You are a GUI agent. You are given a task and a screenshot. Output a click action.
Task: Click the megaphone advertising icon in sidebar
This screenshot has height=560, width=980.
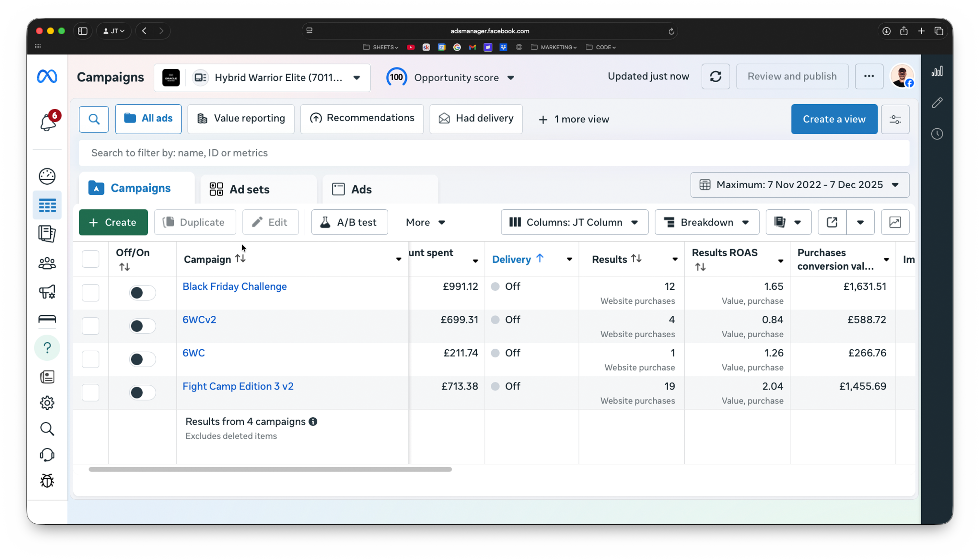[47, 292]
